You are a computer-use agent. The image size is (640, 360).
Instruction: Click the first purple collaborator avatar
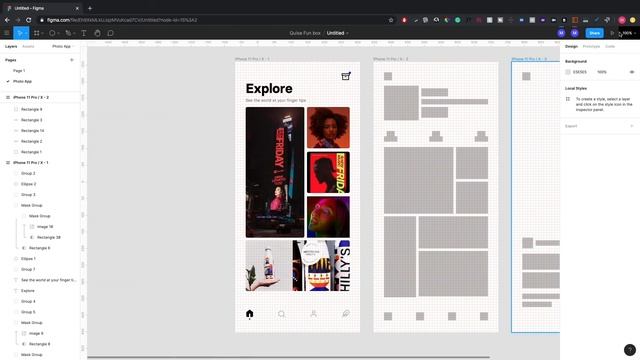561,33
